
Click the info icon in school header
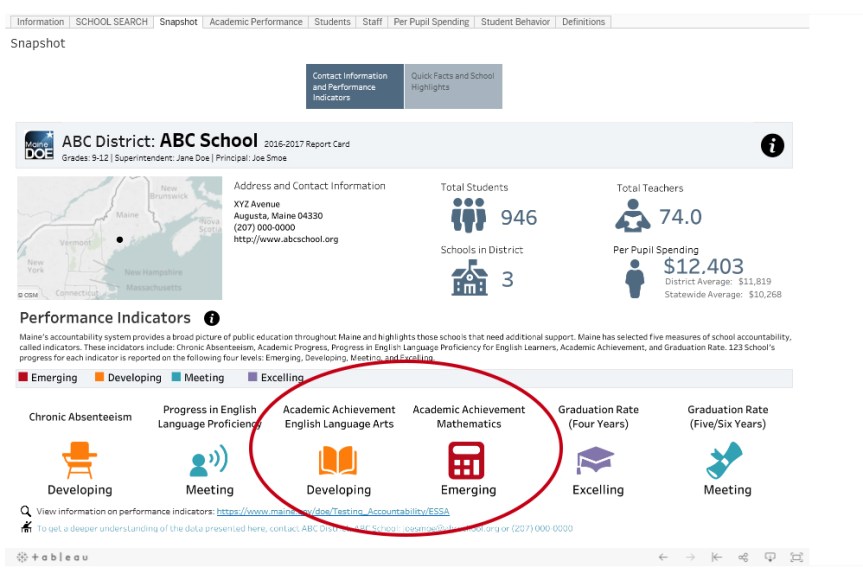coord(772,145)
